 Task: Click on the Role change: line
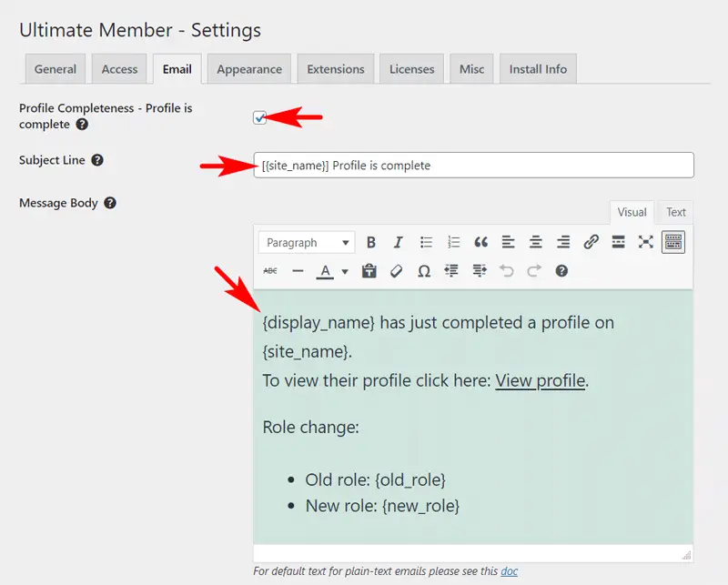pos(310,427)
